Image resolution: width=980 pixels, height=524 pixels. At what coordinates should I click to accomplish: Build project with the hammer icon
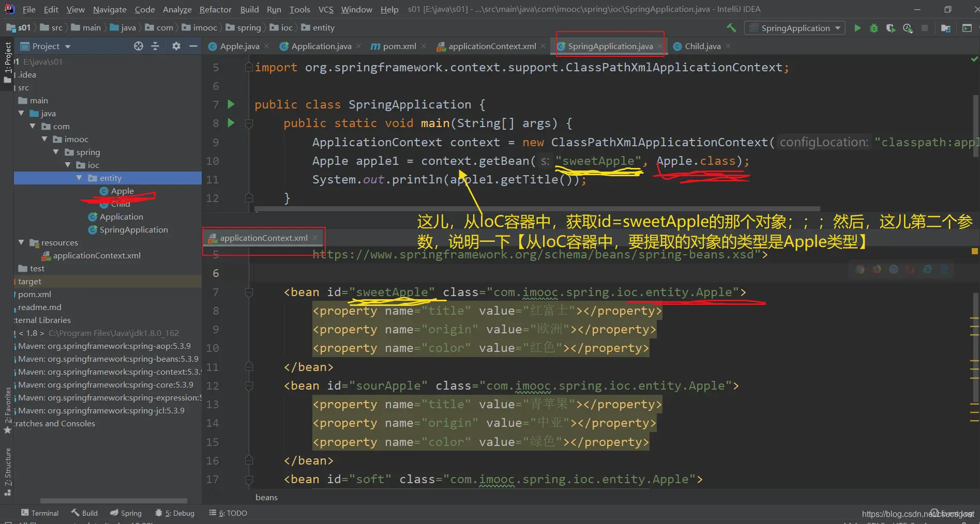731,28
